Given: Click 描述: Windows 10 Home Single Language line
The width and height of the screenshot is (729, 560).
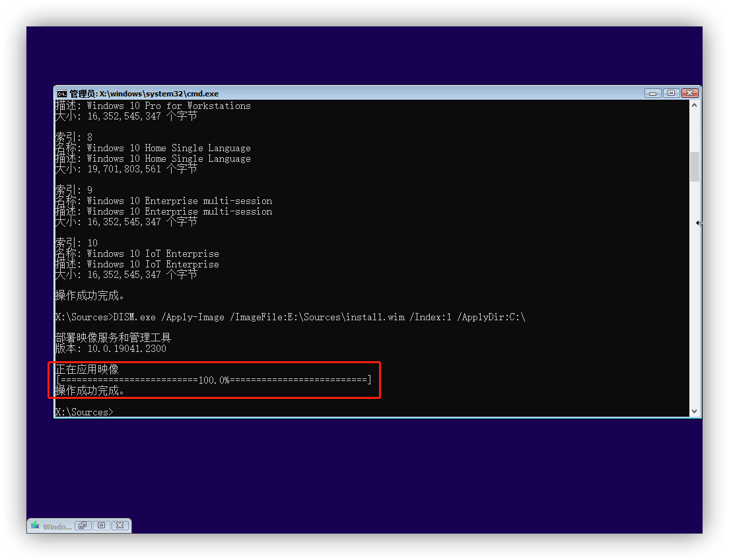Looking at the screenshot, I should (x=153, y=158).
